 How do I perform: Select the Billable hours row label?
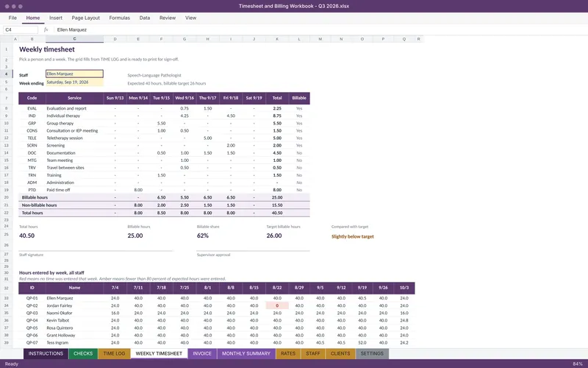[35, 197]
